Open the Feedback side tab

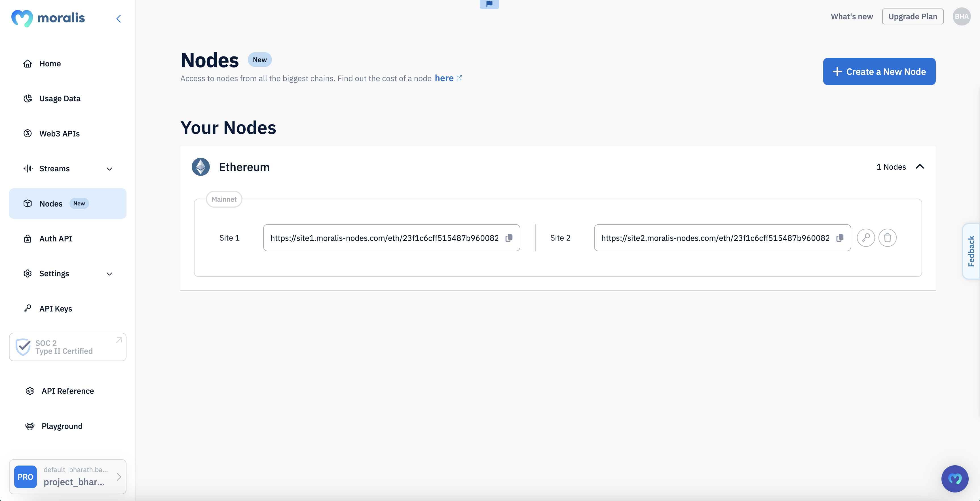[x=971, y=251]
